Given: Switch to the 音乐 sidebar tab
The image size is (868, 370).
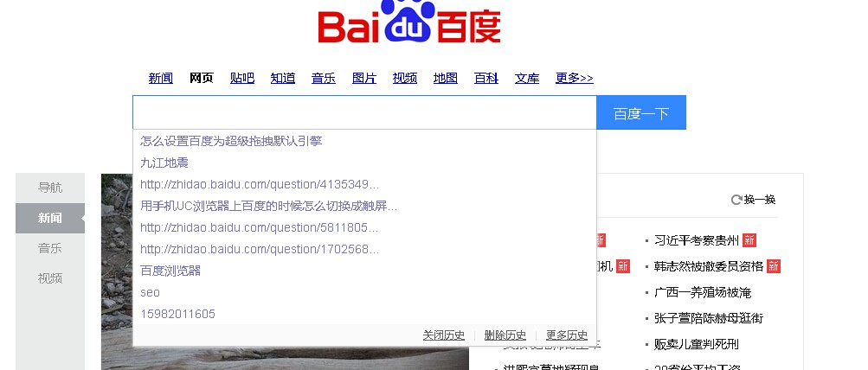Looking at the screenshot, I should 50,248.
